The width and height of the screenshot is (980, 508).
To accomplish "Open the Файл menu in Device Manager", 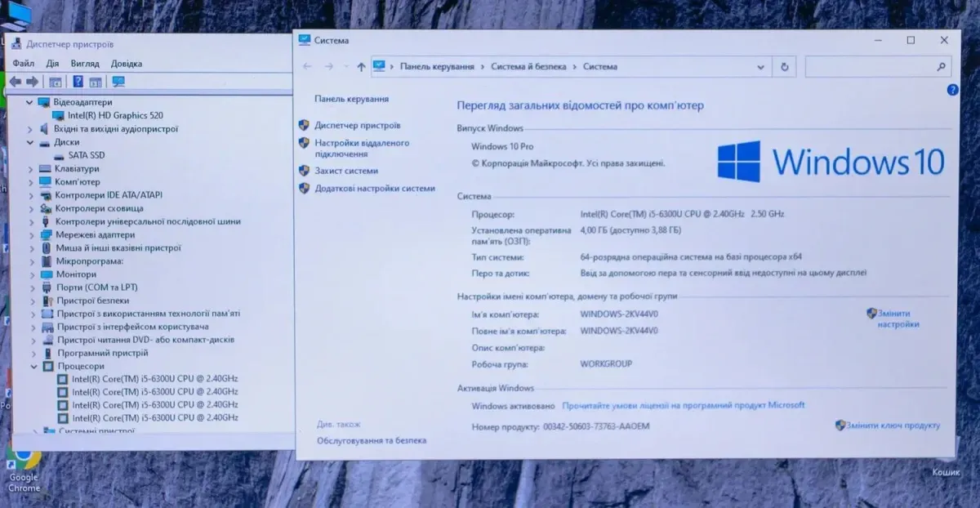I will (23, 64).
